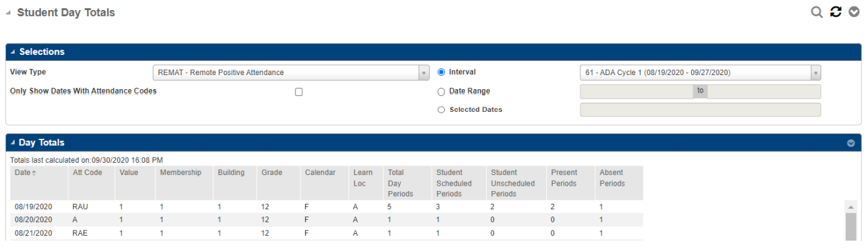Viewport: 868px width, 248px height.
Task: Click the View Type label
Action: click(28, 72)
